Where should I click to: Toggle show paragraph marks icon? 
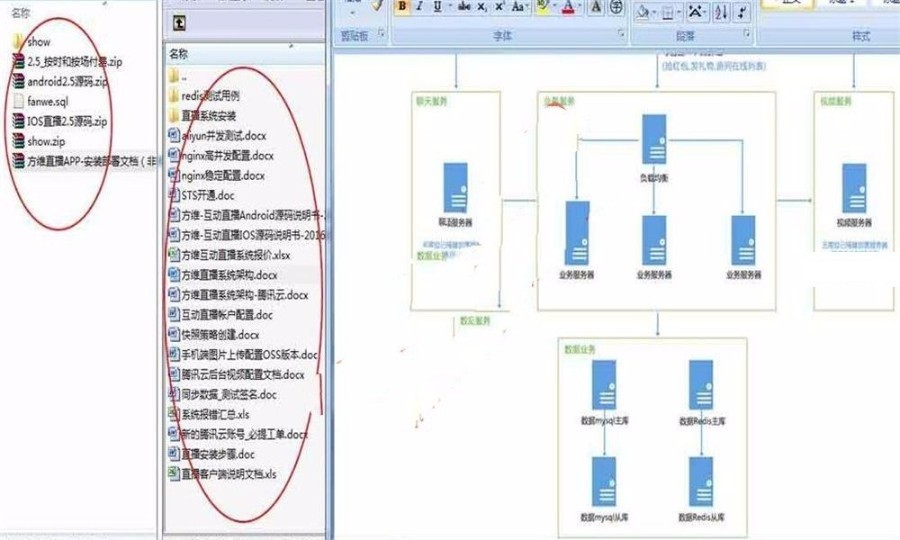741,11
